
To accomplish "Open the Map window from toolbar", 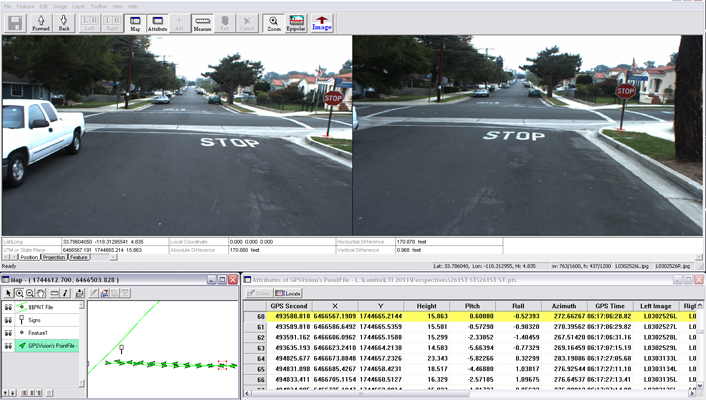I will (x=134, y=22).
